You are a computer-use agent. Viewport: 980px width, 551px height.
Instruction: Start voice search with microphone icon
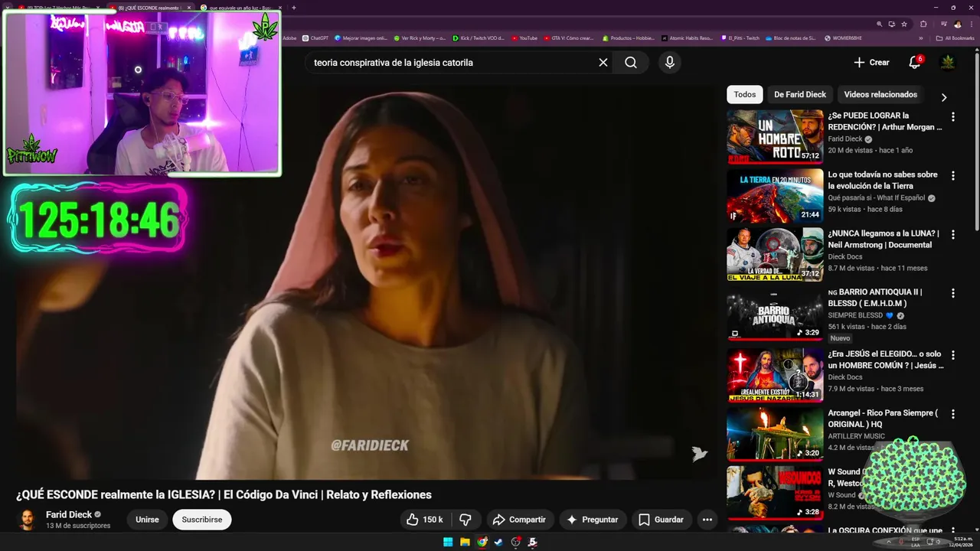coord(670,63)
